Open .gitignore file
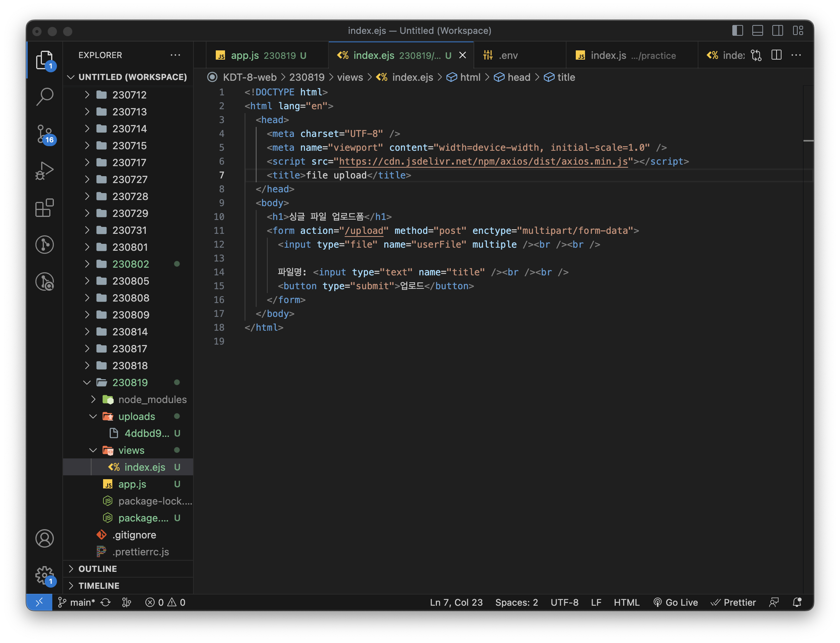Screen dimensions: 840x643 pyautogui.click(x=128, y=535)
